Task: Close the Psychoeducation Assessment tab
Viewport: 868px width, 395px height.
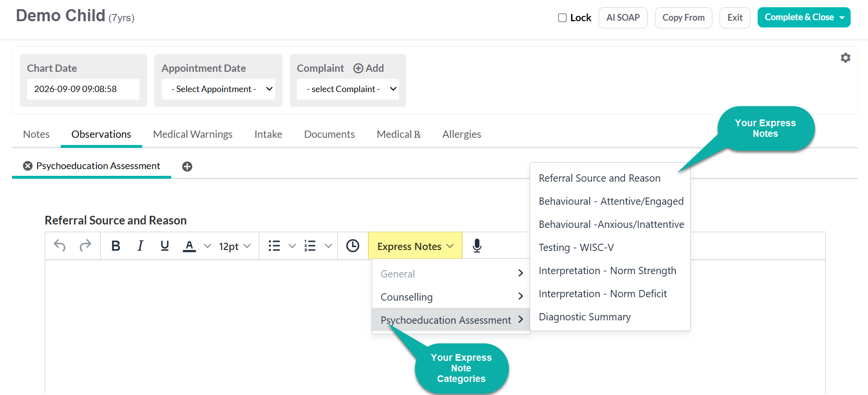Action: [28, 166]
